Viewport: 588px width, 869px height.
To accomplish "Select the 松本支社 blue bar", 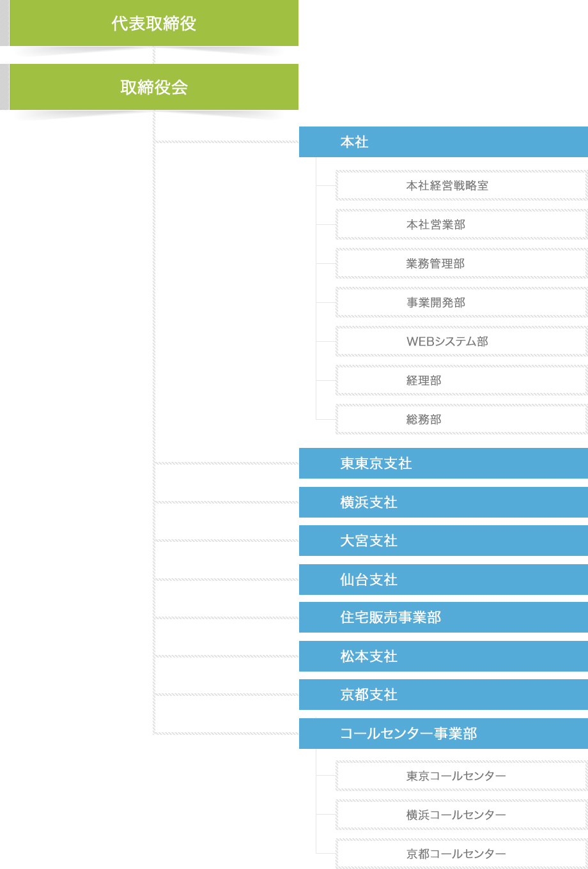I will pos(444,656).
